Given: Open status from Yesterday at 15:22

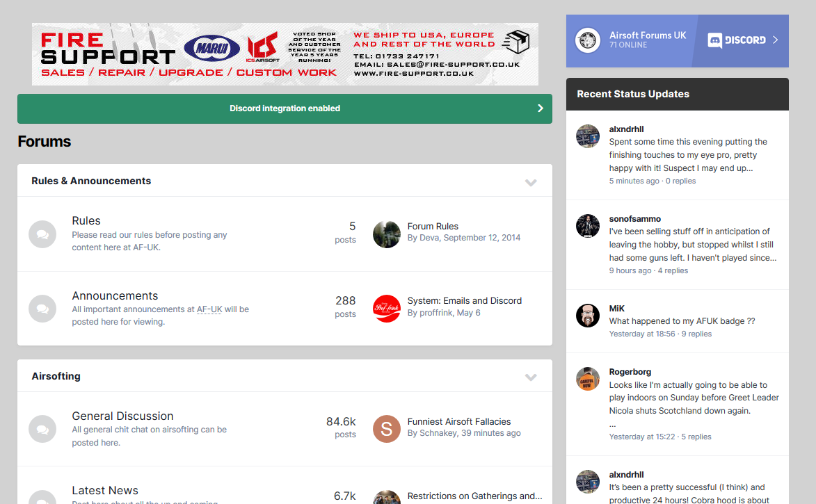Looking at the screenshot, I should pyautogui.click(x=642, y=437).
